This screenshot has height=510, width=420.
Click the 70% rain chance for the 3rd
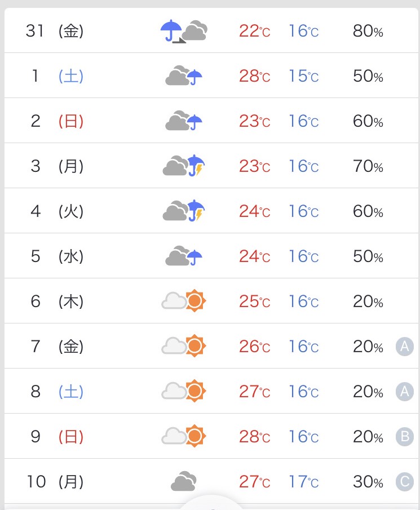pos(368,166)
